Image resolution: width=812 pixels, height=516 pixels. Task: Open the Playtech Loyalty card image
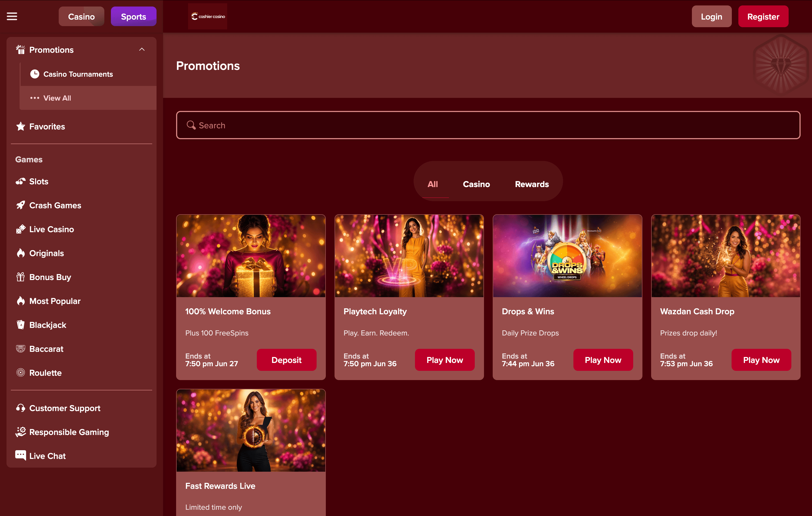[x=409, y=256]
